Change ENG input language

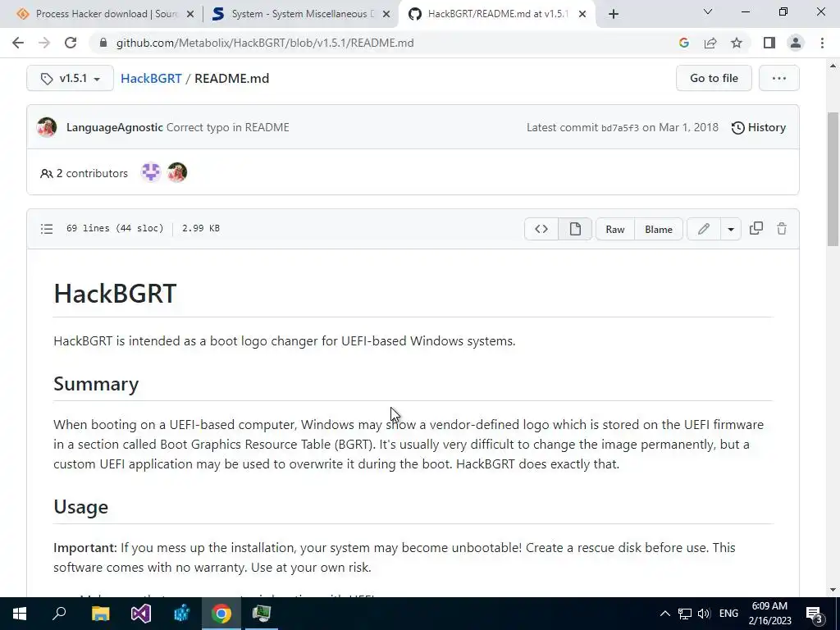tap(728, 614)
